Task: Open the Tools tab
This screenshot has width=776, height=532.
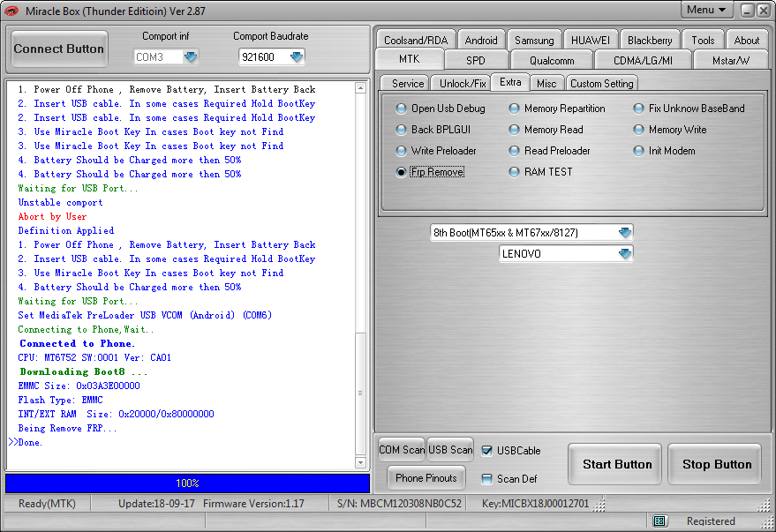Action: click(703, 40)
